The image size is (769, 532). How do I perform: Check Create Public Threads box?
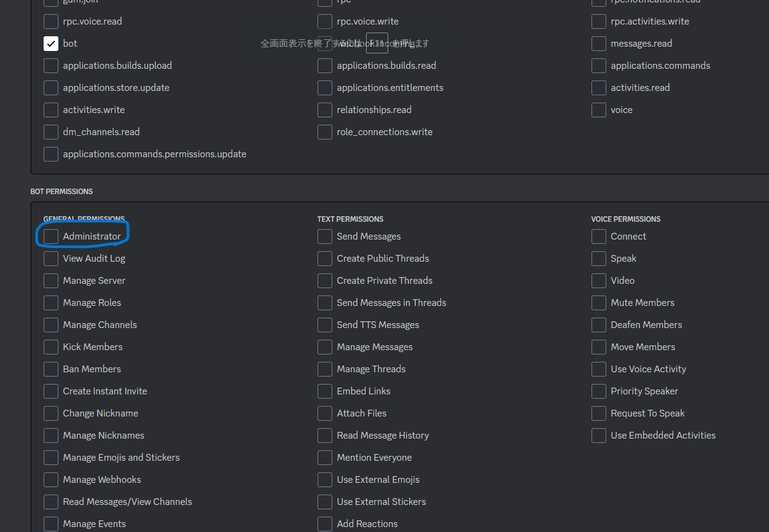[x=325, y=259]
